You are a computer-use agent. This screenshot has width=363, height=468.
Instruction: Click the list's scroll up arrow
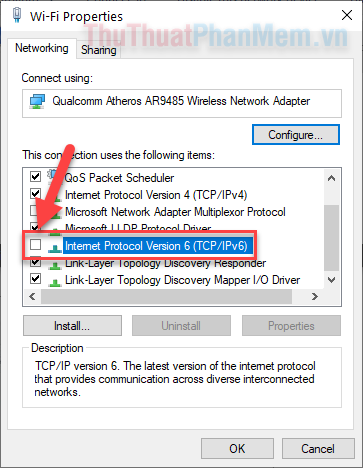[331, 178]
